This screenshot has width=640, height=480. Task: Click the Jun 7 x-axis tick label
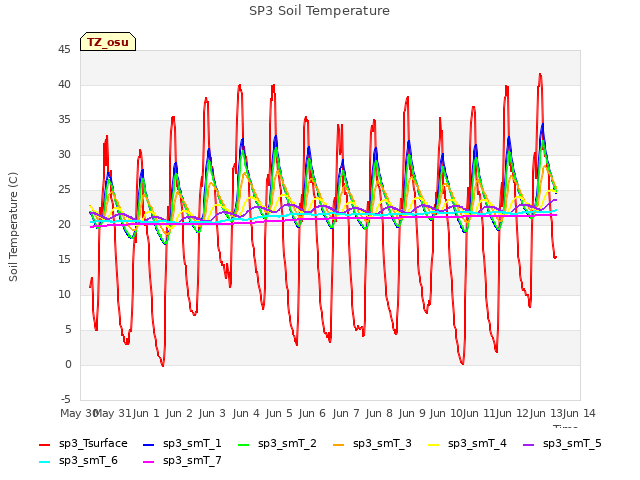(346, 413)
